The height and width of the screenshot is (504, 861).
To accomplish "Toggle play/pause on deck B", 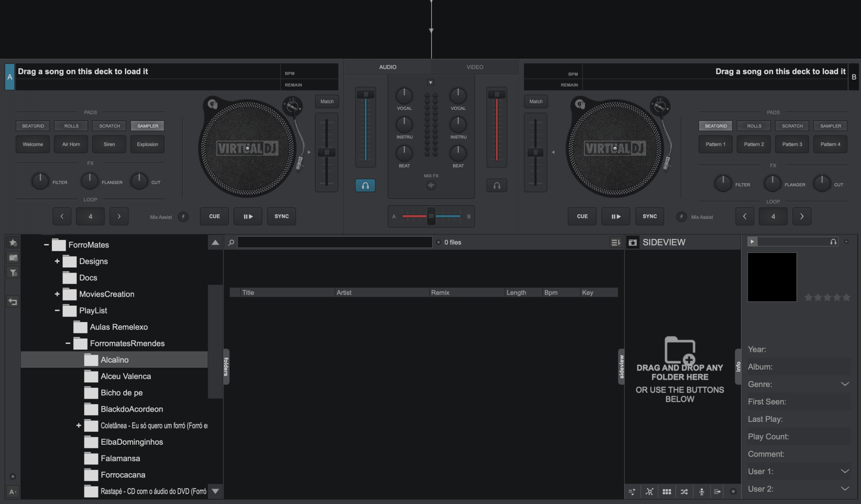I will click(x=616, y=217).
